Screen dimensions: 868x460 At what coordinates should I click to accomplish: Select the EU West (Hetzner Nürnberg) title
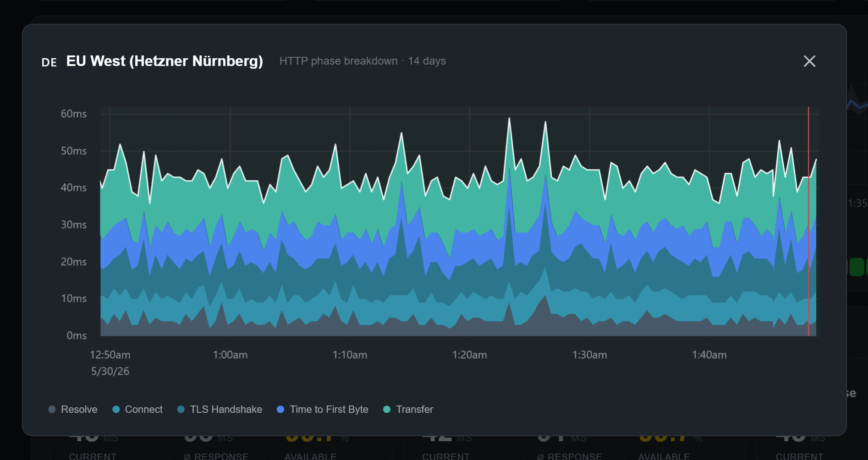[x=165, y=61]
